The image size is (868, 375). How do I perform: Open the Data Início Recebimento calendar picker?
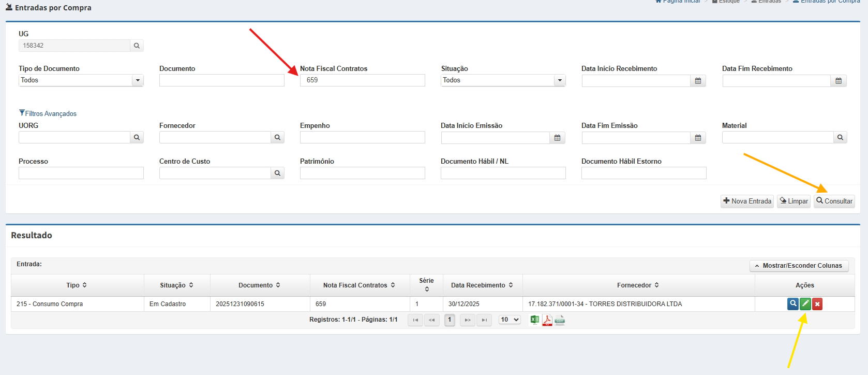698,81
